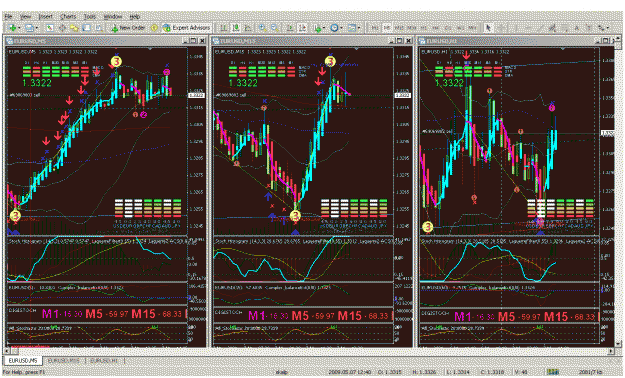
Task: Zoom out of the chart
Action: coord(275,28)
